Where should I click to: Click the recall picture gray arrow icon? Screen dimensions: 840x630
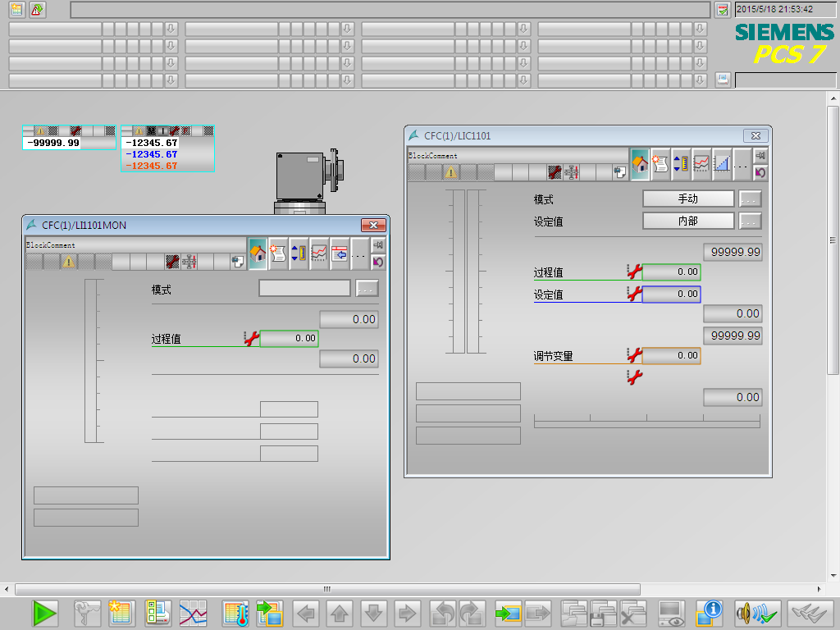click(538, 613)
